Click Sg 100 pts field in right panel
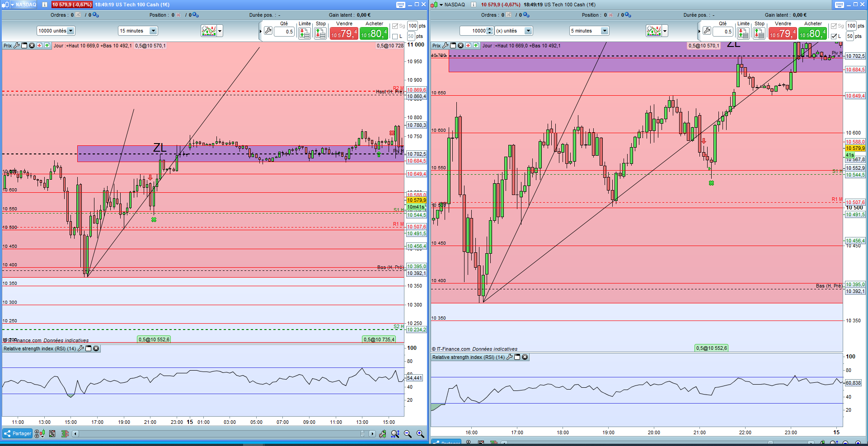868x446 pixels. pos(851,26)
